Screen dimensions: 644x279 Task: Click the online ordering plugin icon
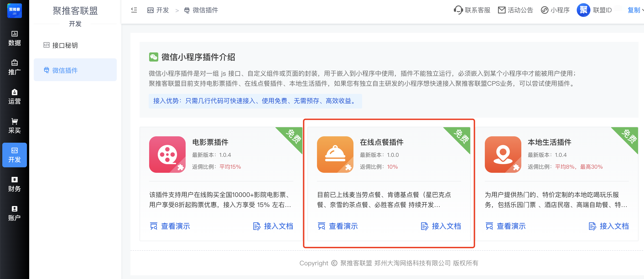(335, 154)
